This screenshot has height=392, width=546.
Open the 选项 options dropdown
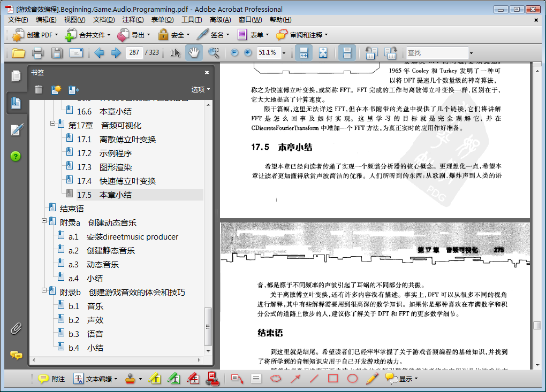pos(201,89)
